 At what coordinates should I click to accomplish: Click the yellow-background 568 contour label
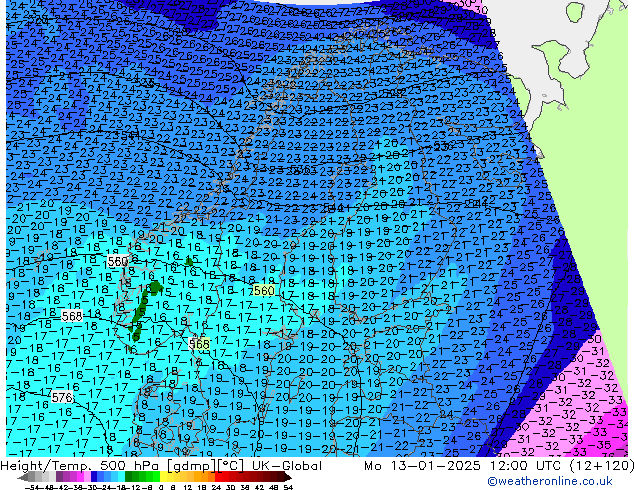pyautogui.click(x=199, y=344)
